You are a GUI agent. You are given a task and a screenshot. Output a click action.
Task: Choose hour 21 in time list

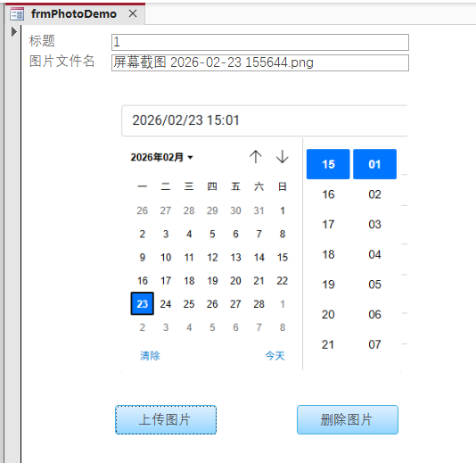(x=328, y=344)
